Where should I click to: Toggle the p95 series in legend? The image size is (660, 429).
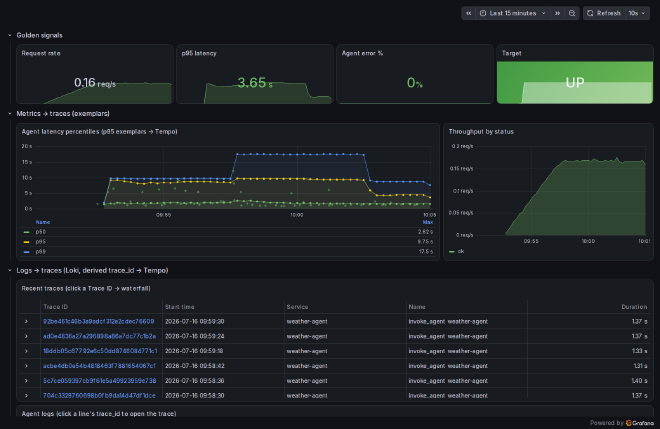41,242
